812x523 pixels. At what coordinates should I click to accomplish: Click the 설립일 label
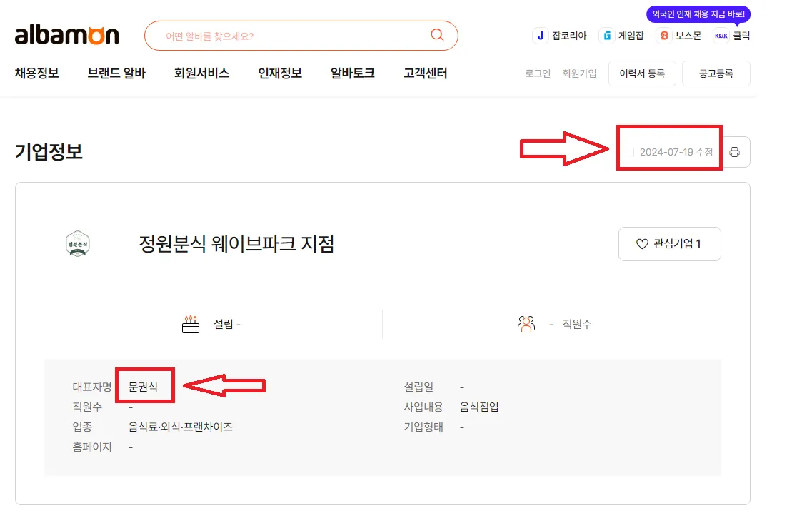(x=418, y=387)
